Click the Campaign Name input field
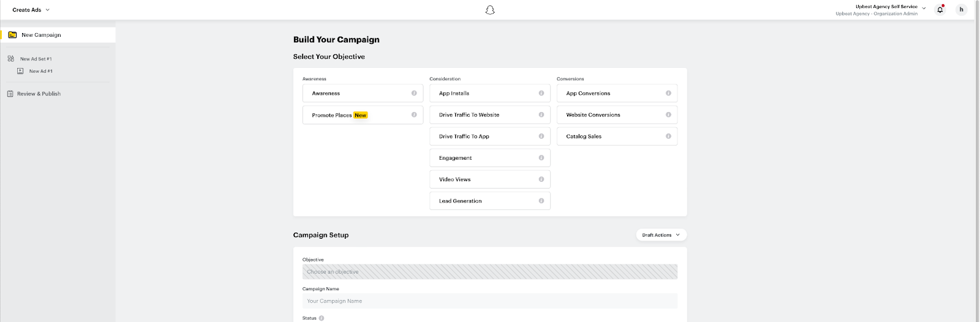 490,301
